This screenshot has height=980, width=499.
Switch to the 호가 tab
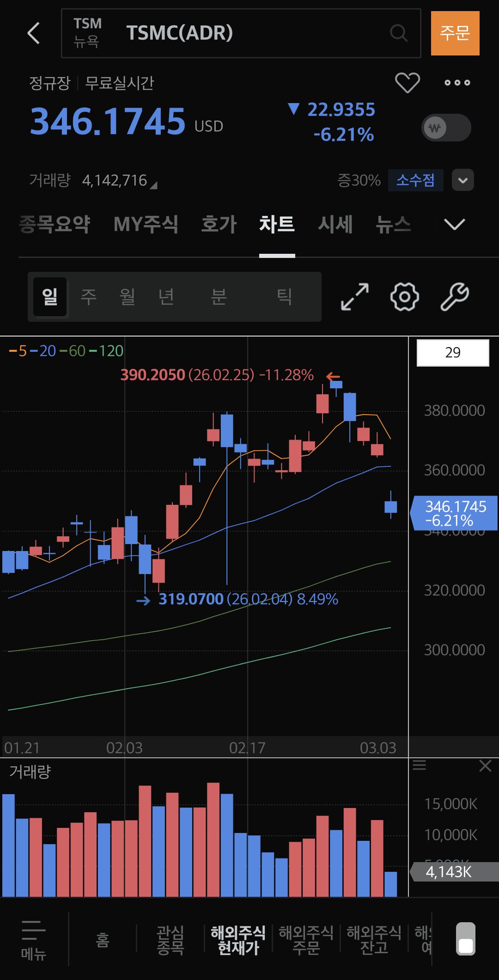tap(219, 225)
